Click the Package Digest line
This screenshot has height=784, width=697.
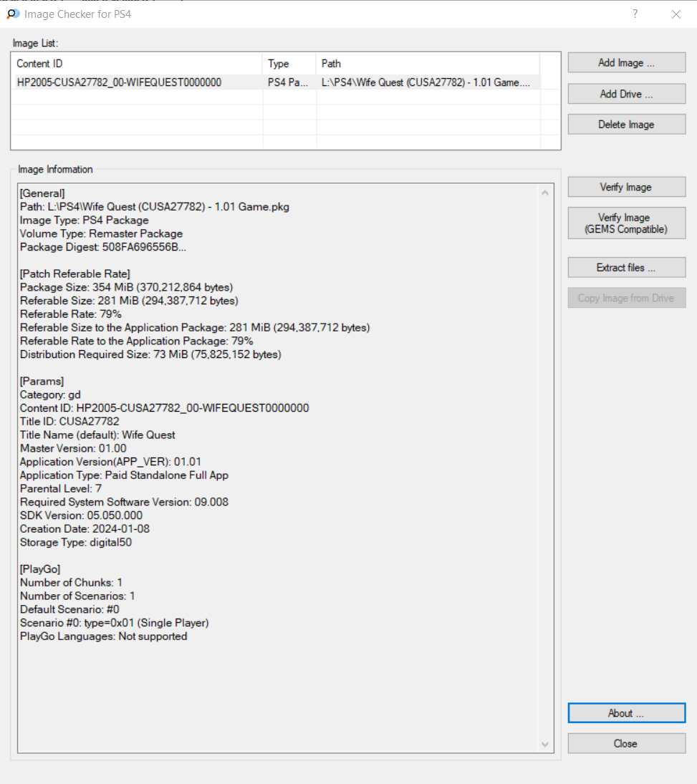tap(103, 247)
